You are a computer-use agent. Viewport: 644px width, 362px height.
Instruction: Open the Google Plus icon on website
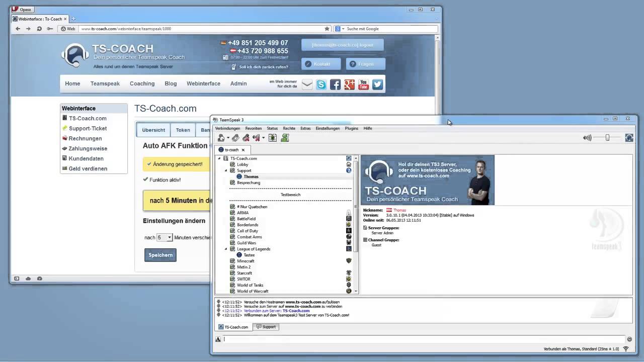pyautogui.click(x=349, y=84)
